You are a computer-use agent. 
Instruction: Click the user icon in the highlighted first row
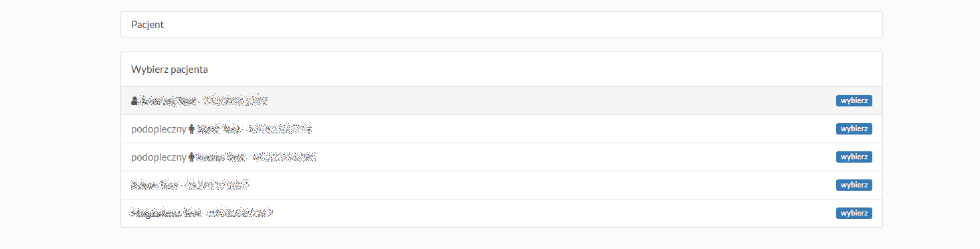coord(134,101)
